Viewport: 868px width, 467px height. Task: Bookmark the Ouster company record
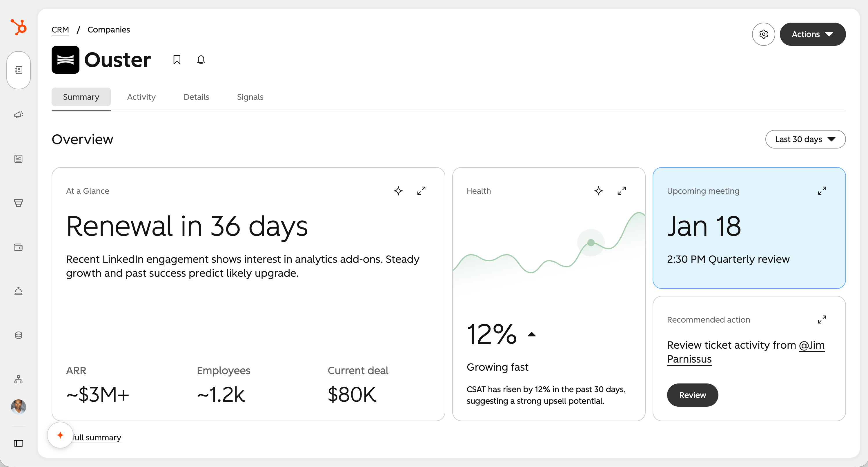pos(177,60)
